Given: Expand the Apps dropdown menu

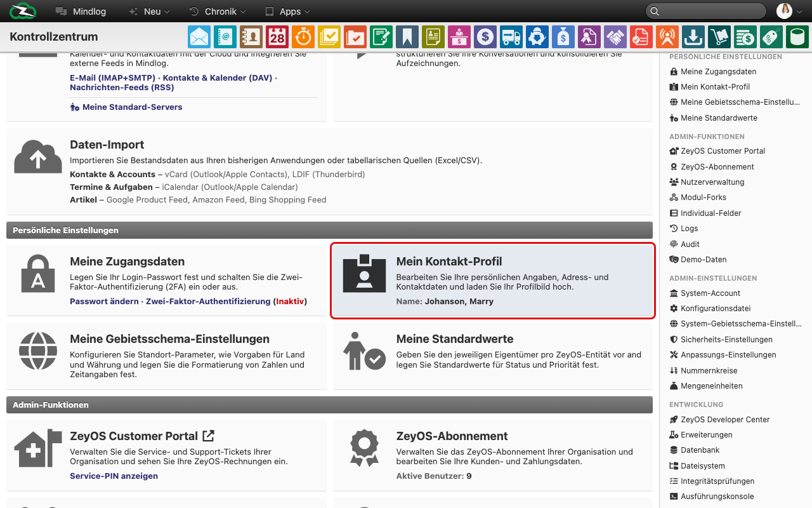Looking at the screenshot, I should [287, 11].
